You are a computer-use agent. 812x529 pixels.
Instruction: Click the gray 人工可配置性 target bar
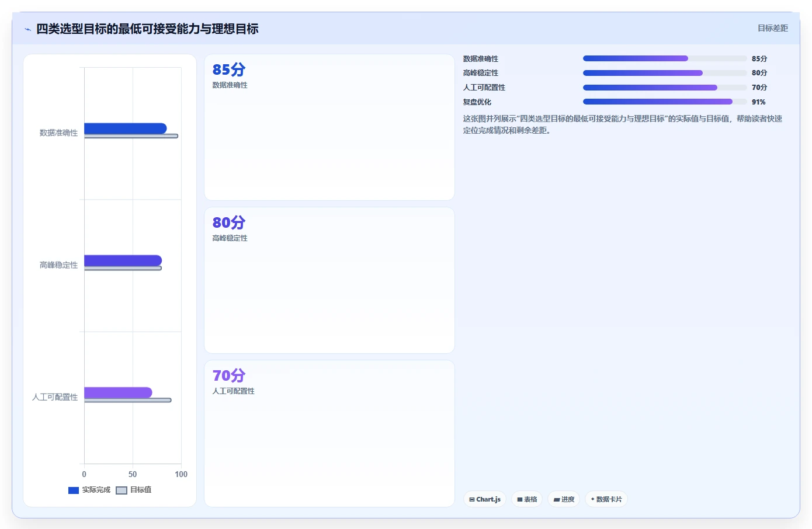click(127, 400)
